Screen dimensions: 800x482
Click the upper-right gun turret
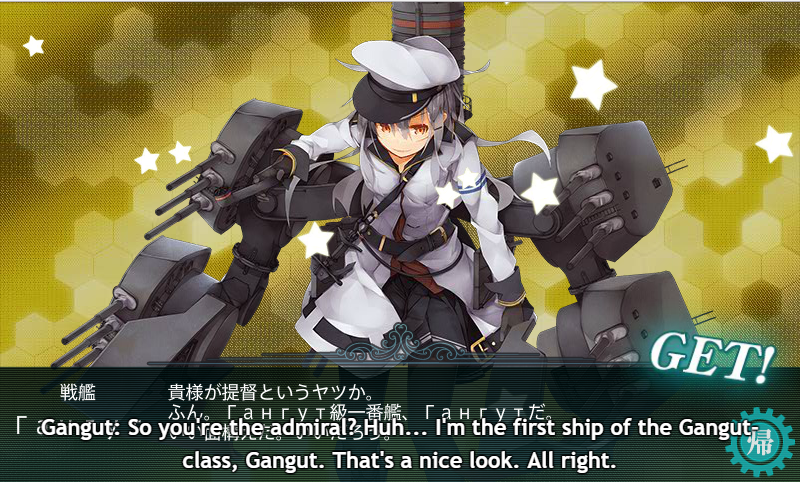click(x=597, y=194)
